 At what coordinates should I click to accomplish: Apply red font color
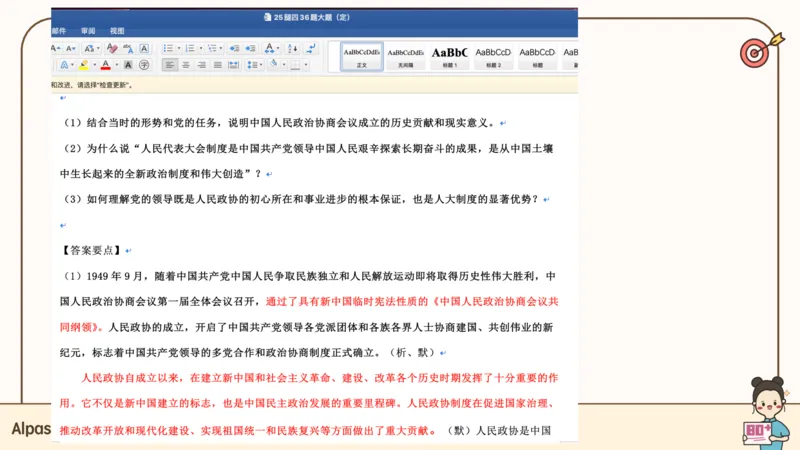coord(106,65)
